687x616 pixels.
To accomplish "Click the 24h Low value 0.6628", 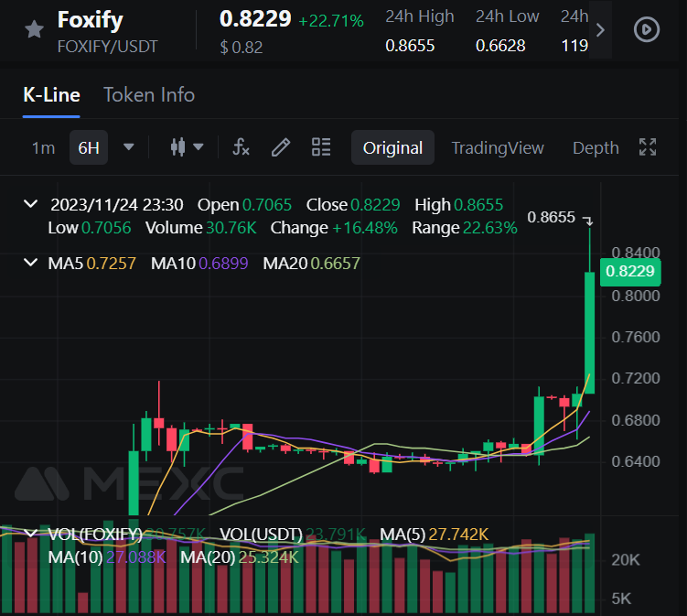I will pos(500,46).
